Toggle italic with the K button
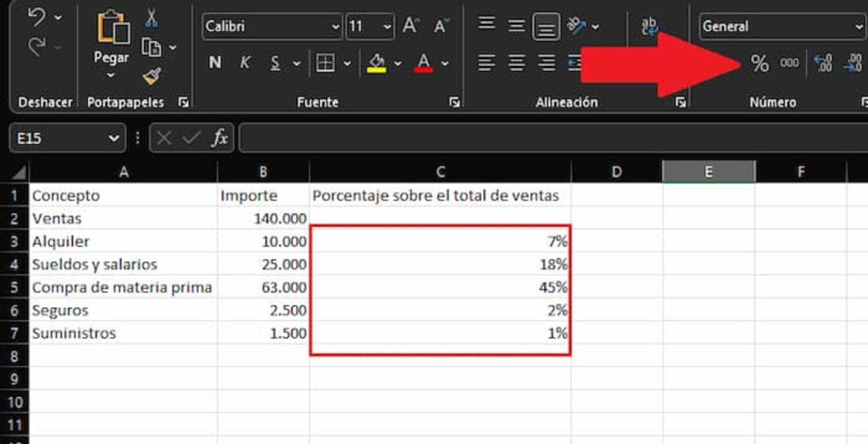868x444 pixels. 245,63
